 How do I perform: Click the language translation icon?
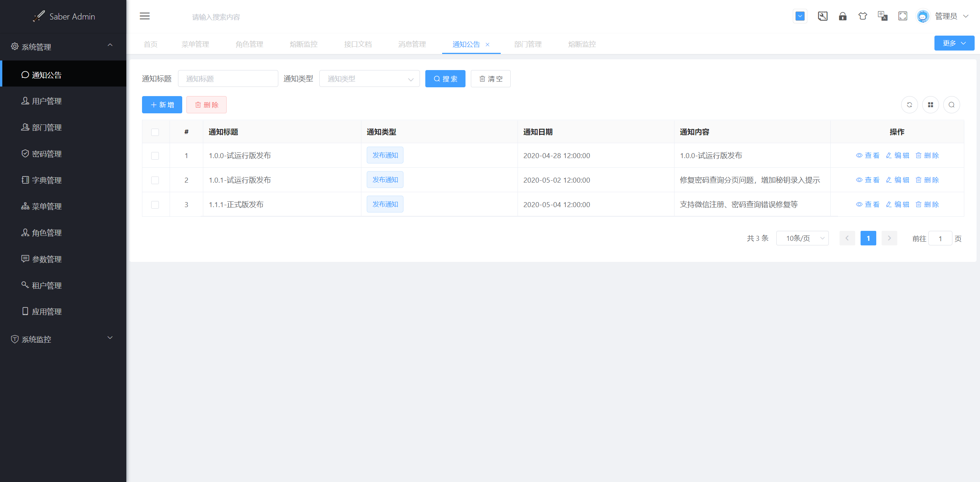[882, 16]
